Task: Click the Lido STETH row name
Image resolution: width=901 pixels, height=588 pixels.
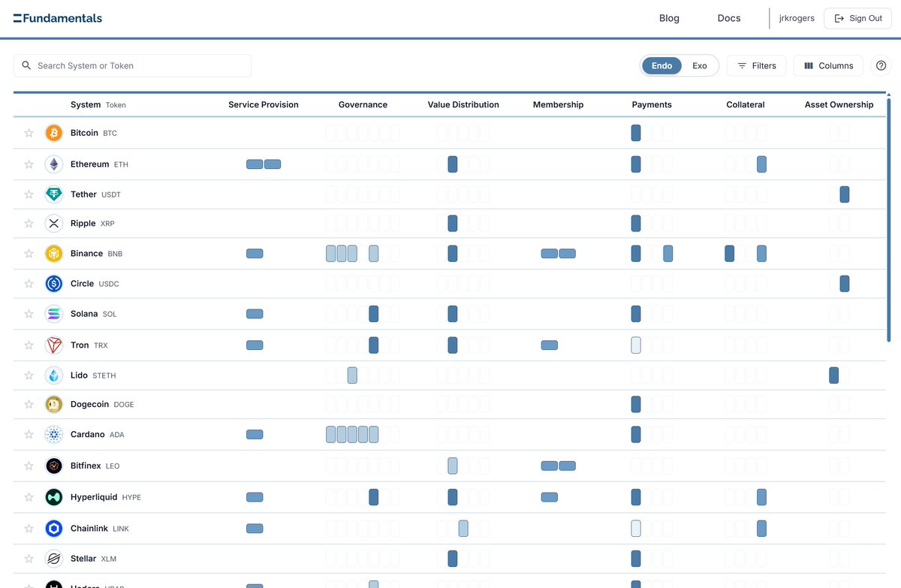Action: pos(93,375)
